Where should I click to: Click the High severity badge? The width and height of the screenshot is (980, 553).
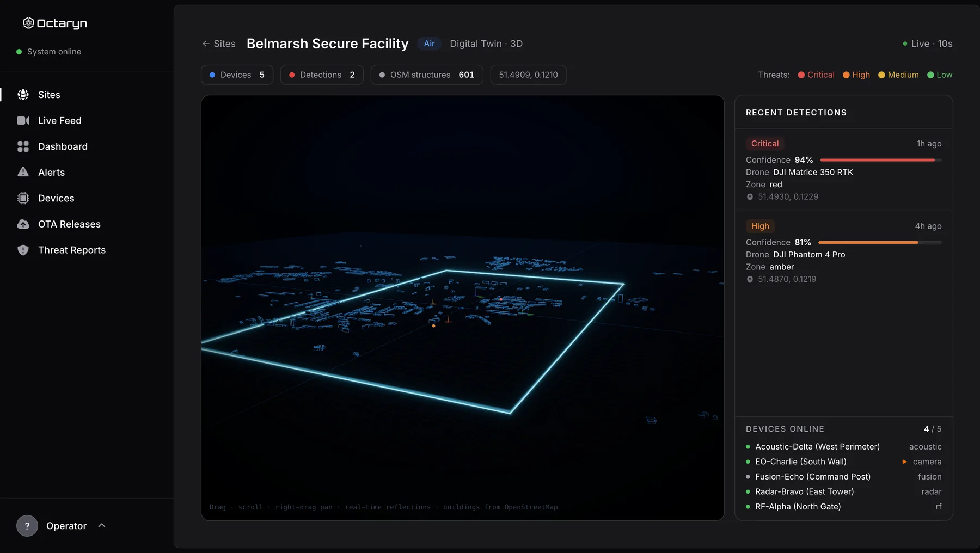pos(760,226)
